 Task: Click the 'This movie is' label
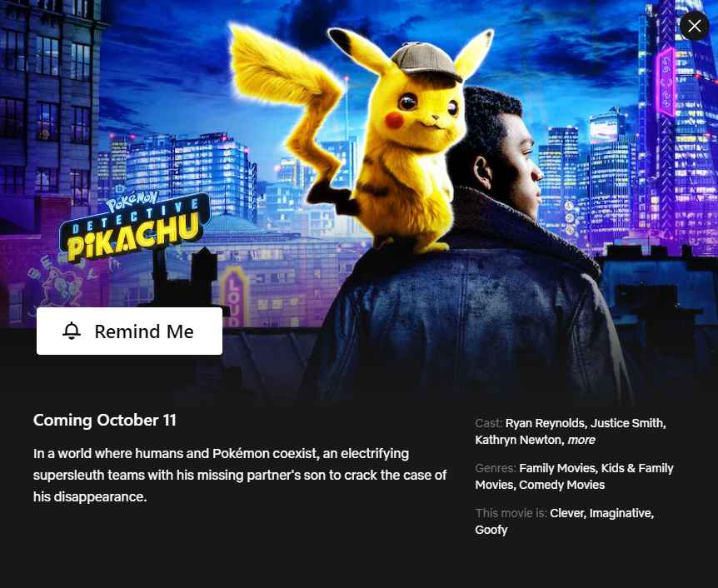point(511,513)
